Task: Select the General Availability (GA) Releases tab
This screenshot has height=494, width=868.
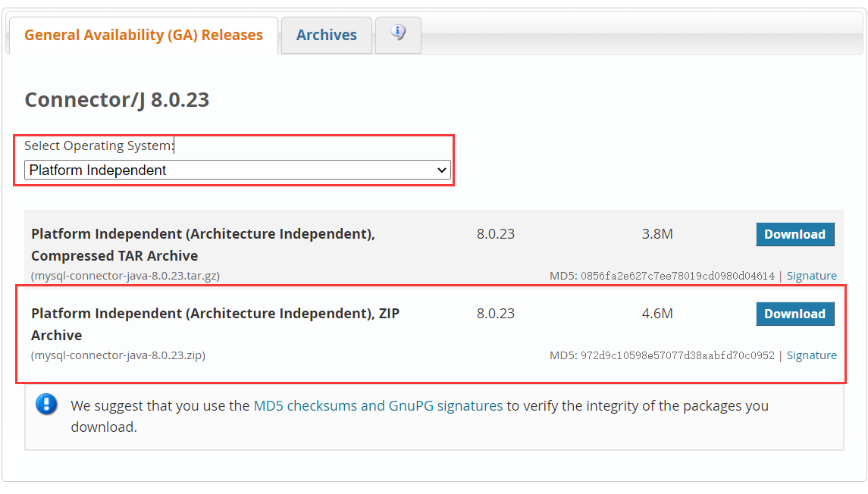Action: 143,35
